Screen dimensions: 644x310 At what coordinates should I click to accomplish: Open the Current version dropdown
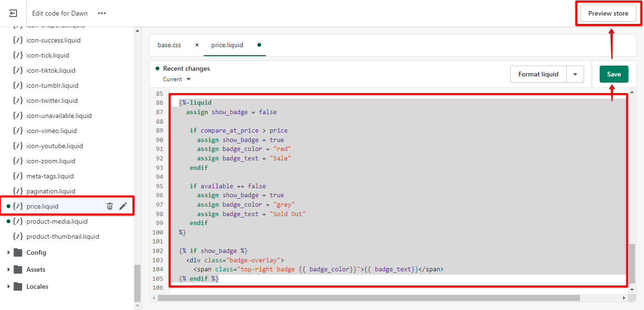pos(177,79)
